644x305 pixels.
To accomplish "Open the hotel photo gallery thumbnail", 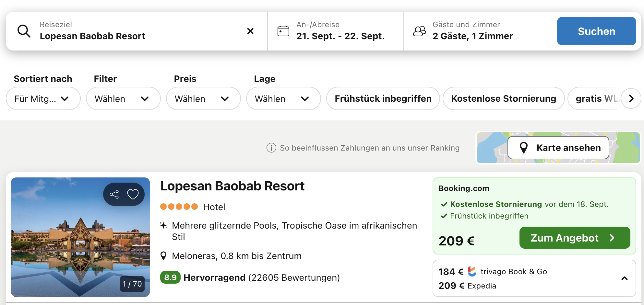I will tap(80, 237).
